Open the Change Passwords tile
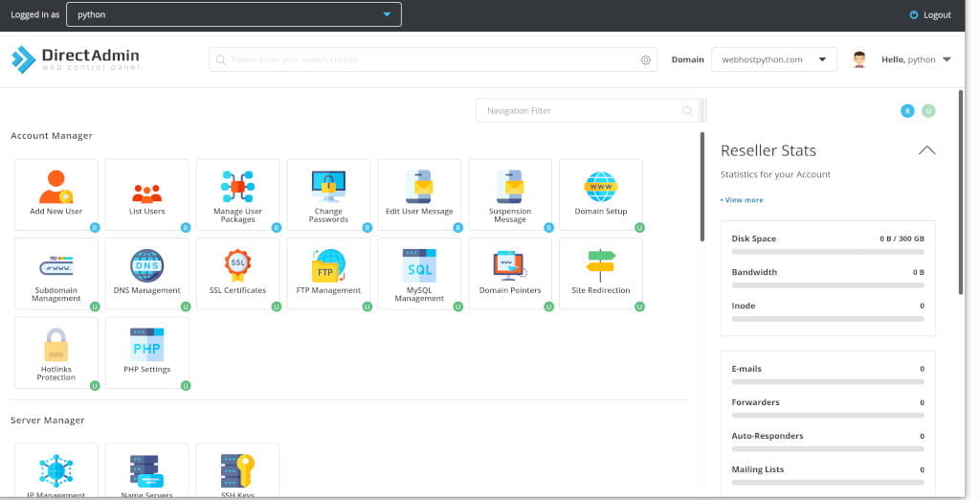Image resolution: width=980 pixels, height=500 pixels. [x=328, y=194]
